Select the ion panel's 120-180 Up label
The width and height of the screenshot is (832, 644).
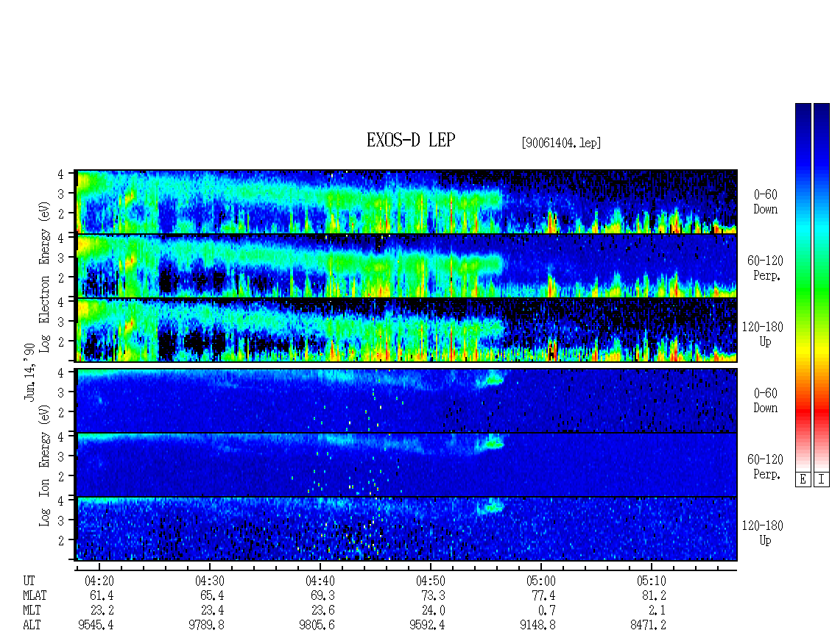point(763,533)
